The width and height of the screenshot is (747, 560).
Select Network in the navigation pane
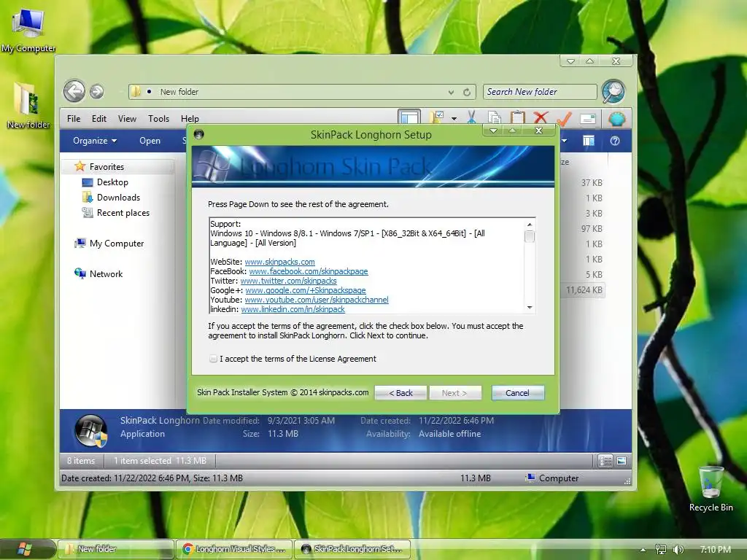click(98, 274)
